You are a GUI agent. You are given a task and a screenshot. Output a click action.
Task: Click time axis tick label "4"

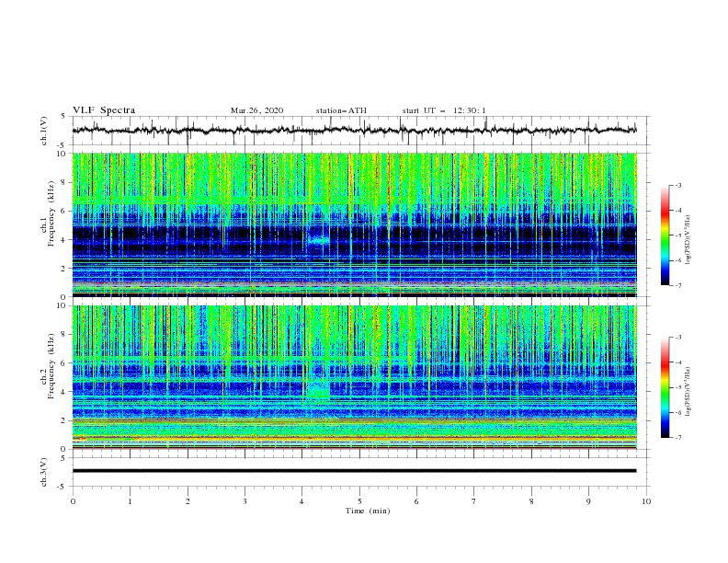(302, 501)
